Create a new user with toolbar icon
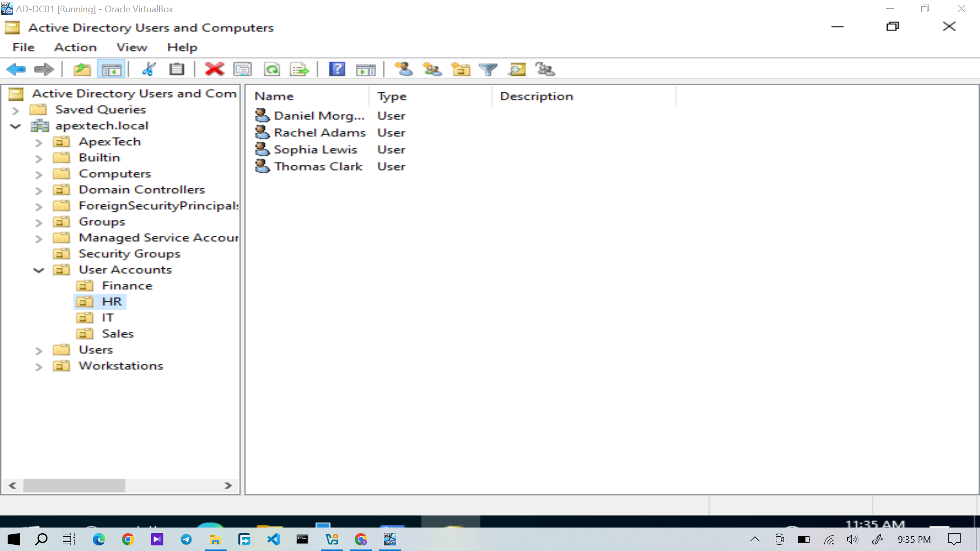 403,69
